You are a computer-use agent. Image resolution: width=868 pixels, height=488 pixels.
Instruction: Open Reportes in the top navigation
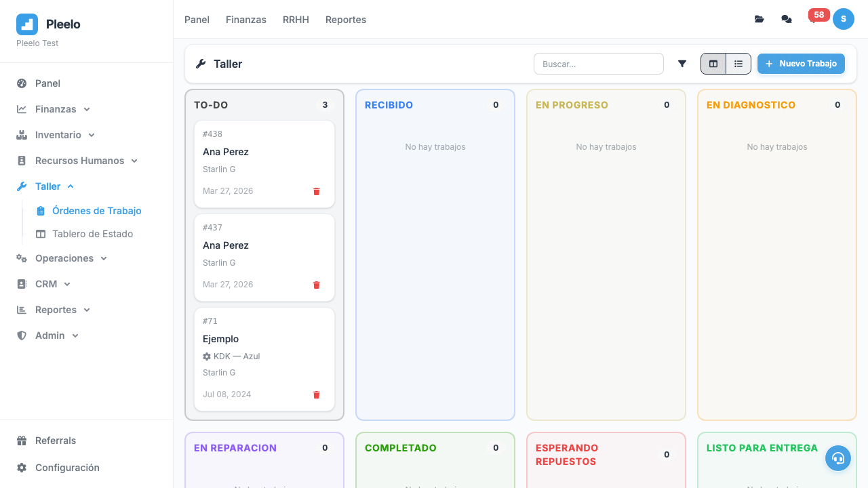pyautogui.click(x=346, y=20)
